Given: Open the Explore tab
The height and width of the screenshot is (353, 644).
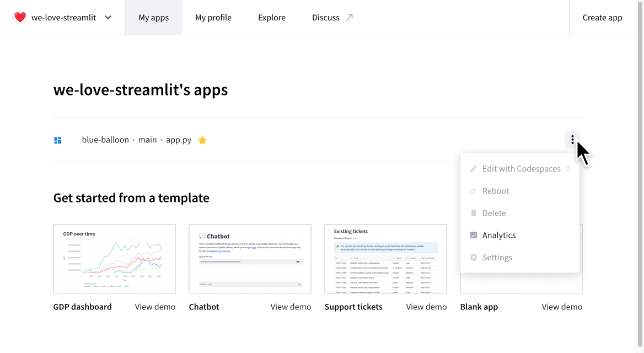Looking at the screenshot, I should click(x=271, y=17).
